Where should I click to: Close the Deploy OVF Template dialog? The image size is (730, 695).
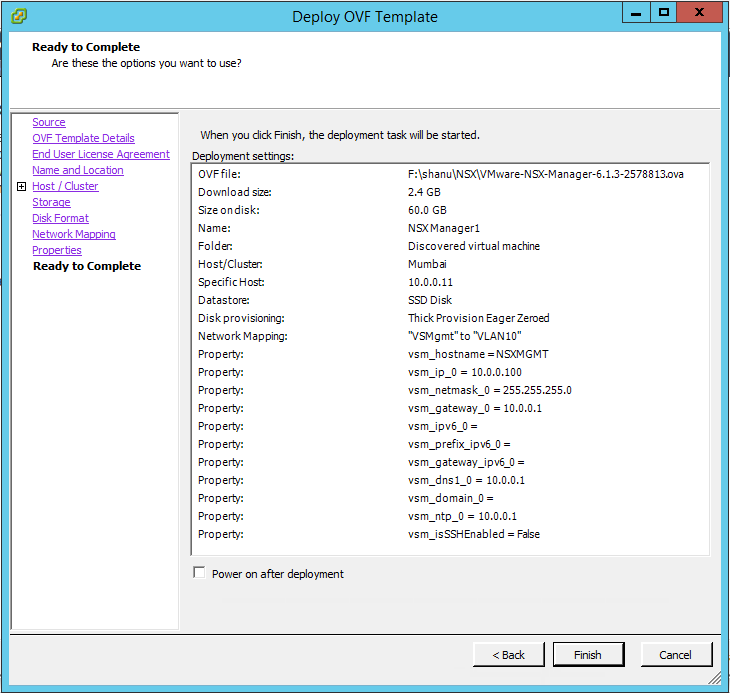[x=700, y=13]
